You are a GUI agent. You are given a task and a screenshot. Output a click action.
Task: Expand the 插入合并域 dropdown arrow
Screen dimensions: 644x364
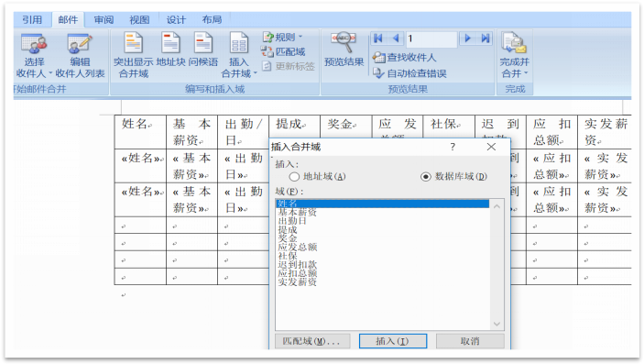pyautogui.click(x=255, y=73)
